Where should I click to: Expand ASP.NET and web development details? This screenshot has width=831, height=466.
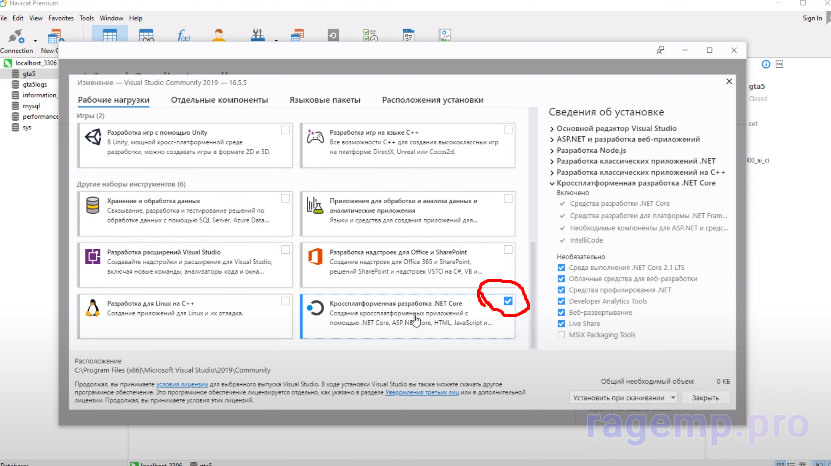[552, 140]
